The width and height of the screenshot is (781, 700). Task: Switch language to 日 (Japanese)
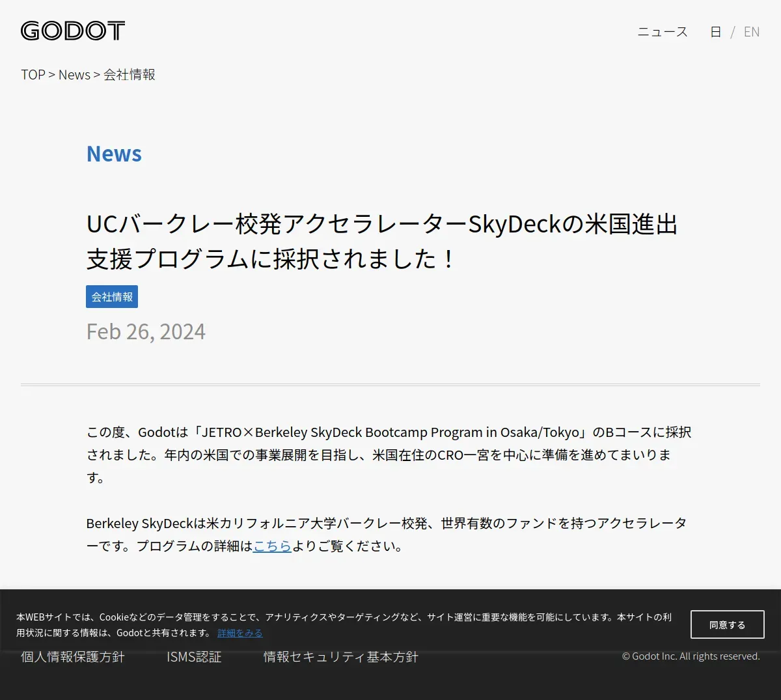click(x=716, y=32)
